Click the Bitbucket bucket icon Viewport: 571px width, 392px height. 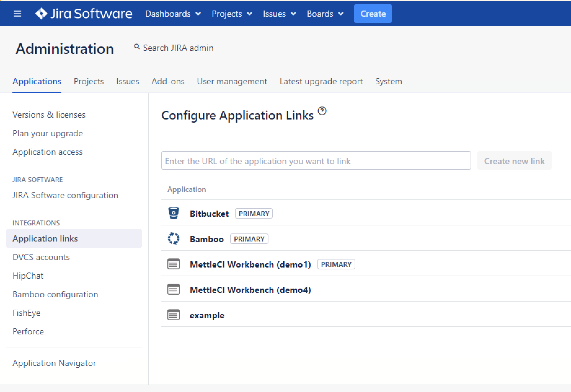coord(174,213)
